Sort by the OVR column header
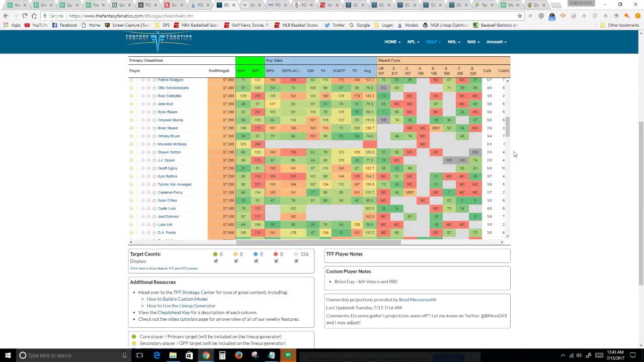Screen dimensions: 644x362 click(241, 71)
